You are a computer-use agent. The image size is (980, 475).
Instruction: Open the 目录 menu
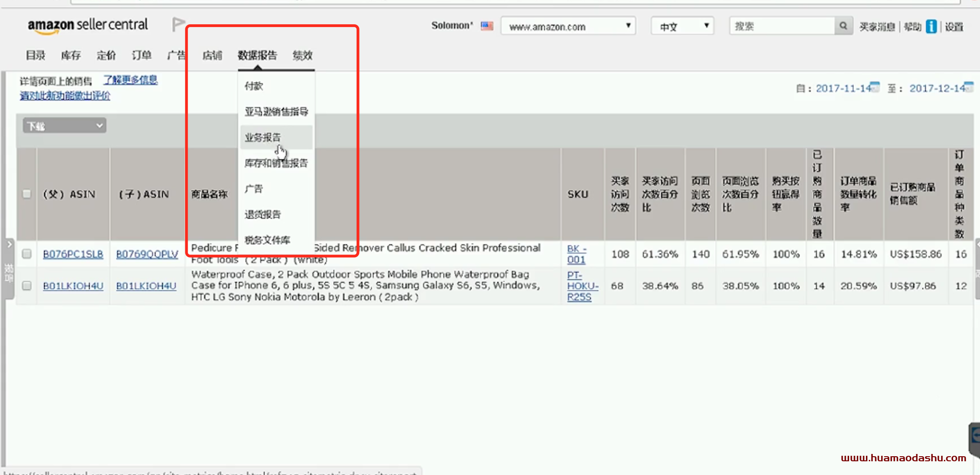(35, 55)
